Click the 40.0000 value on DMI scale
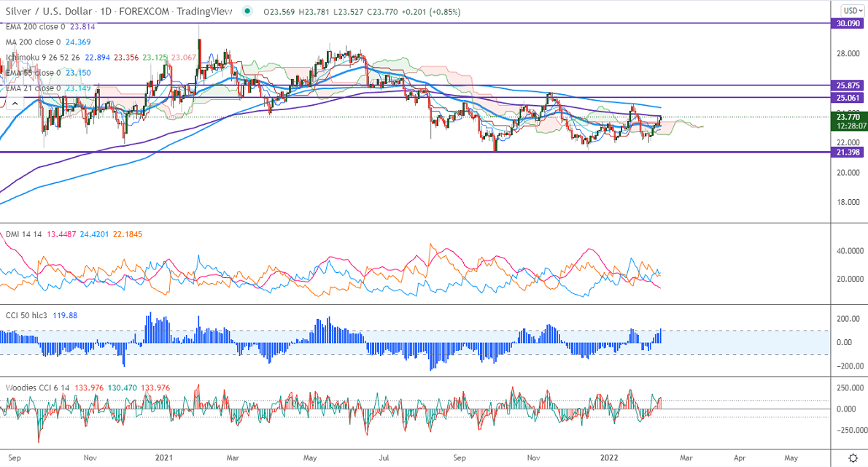This screenshot has height=467, width=868. coord(848,251)
